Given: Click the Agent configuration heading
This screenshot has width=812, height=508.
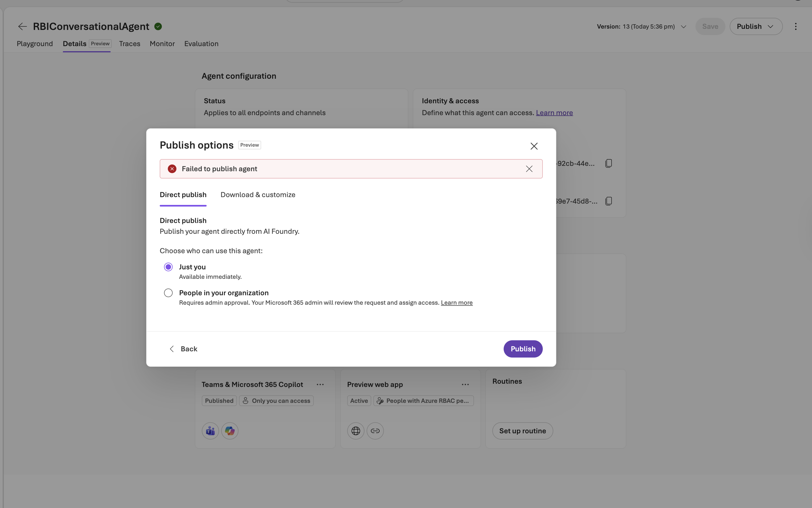Looking at the screenshot, I should pos(239,76).
